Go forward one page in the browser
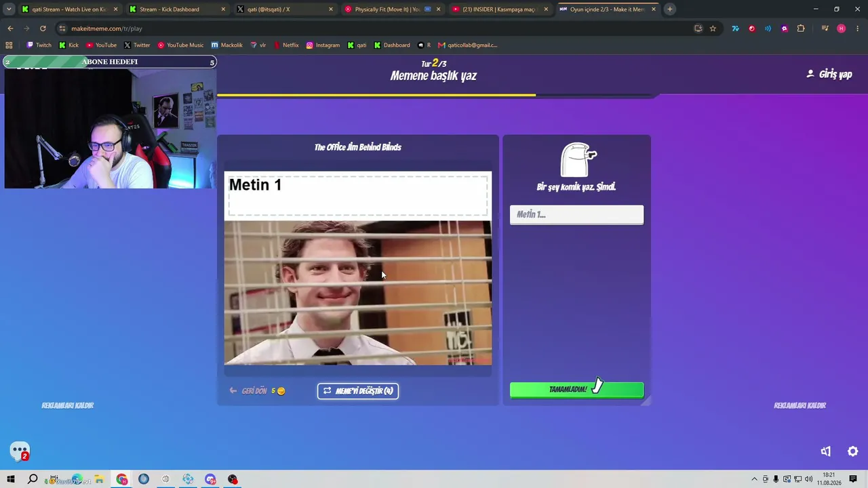 pos(26,28)
